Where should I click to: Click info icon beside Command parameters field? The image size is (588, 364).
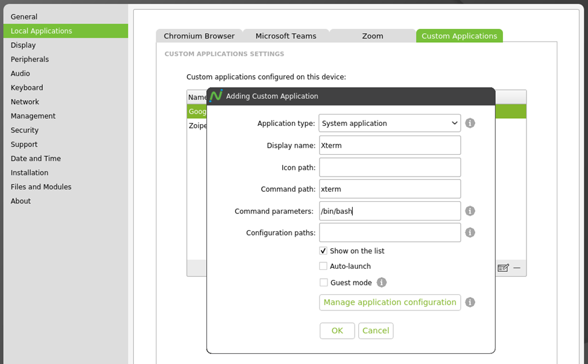(x=470, y=211)
